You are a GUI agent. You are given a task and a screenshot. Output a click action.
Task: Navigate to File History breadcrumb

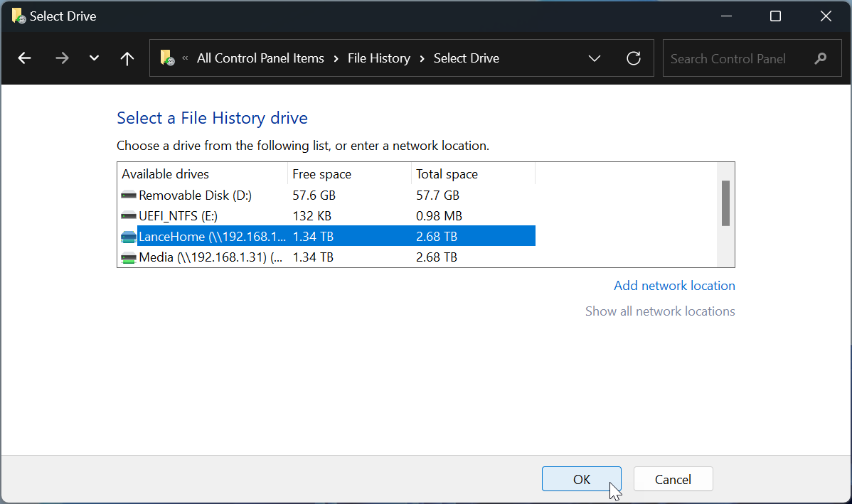[x=378, y=58]
